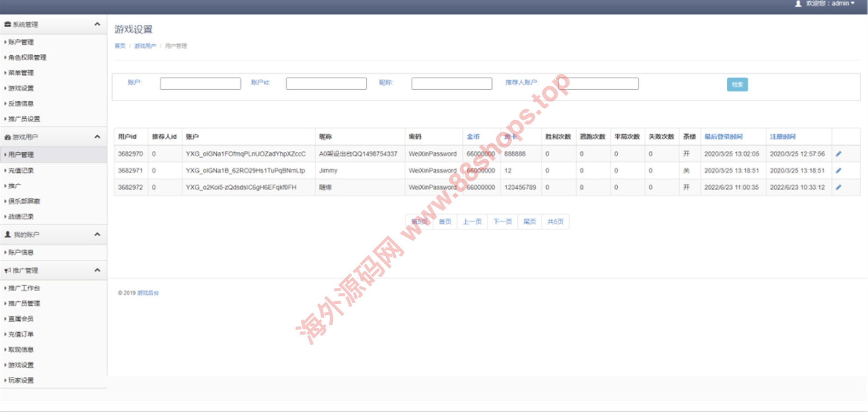Collapse the 游戏用户 section chevron
This screenshot has height=412, width=868.
point(97,137)
